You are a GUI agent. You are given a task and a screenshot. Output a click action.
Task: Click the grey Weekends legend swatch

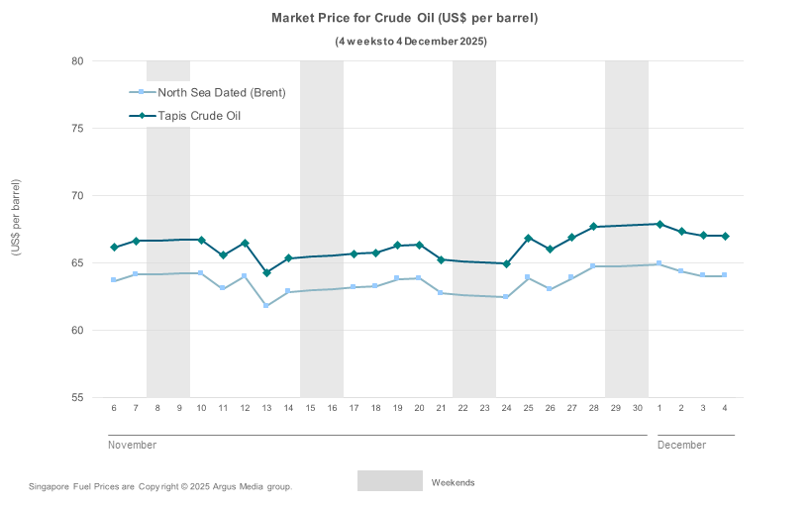pos(390,481)
